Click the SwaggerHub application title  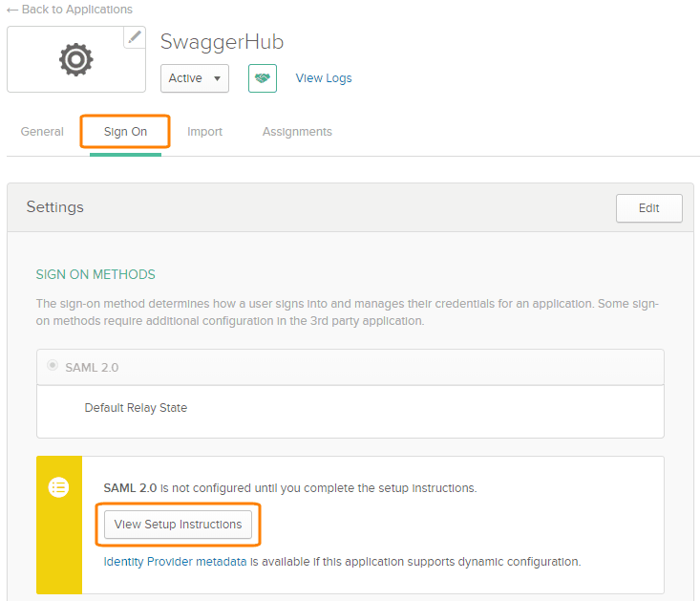(222, 42)
